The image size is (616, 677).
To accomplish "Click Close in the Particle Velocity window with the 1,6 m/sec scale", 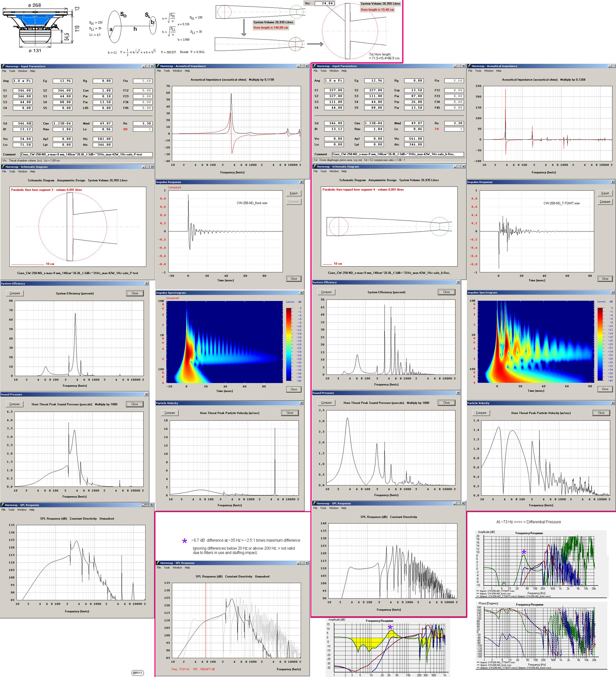I will point(601,413).
